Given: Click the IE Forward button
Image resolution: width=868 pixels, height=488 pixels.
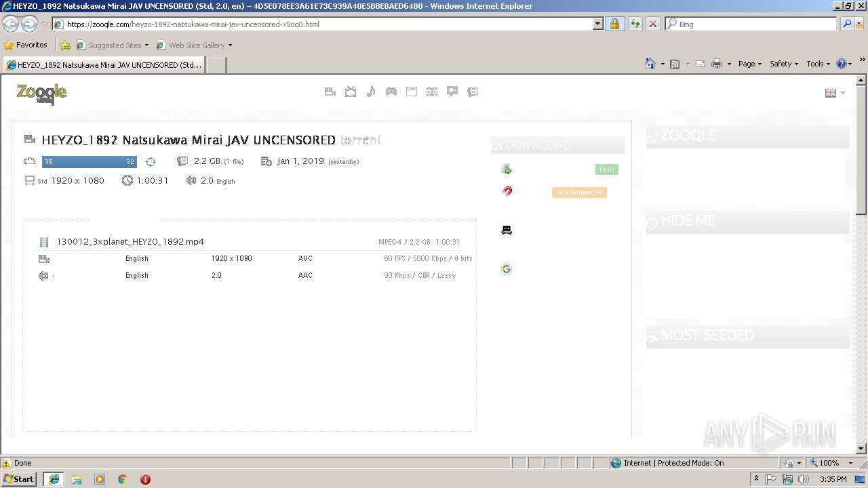Looking at the screenshot, I should coord(29,24).
